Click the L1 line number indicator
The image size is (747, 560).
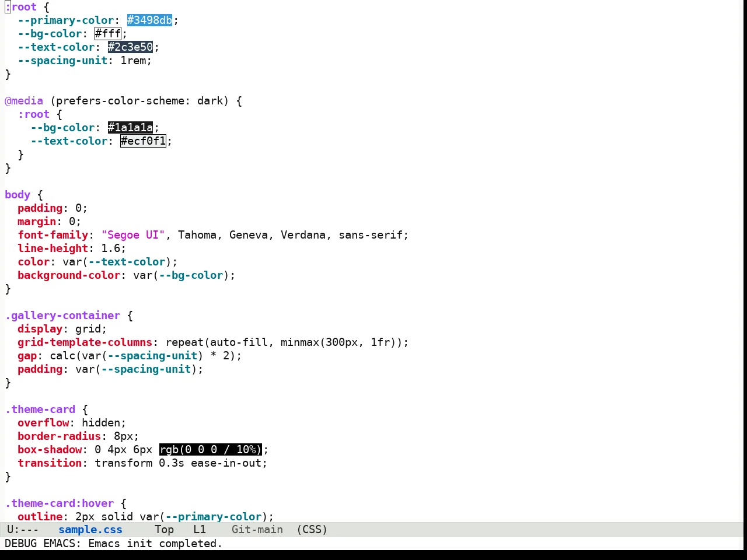point(200,530)
